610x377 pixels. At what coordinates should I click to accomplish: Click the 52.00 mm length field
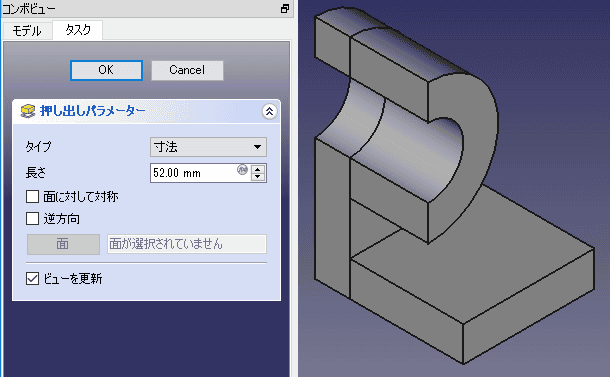193,173
